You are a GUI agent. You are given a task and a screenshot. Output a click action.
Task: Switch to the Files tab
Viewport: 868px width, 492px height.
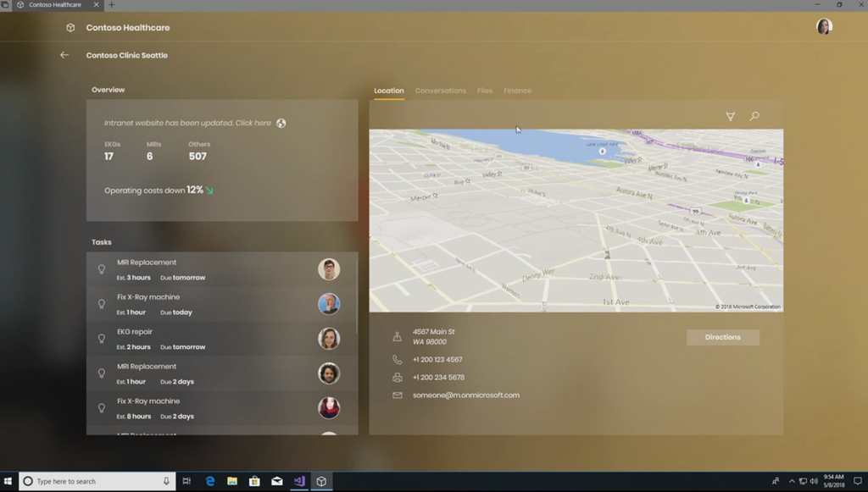[x=484, y=91]
